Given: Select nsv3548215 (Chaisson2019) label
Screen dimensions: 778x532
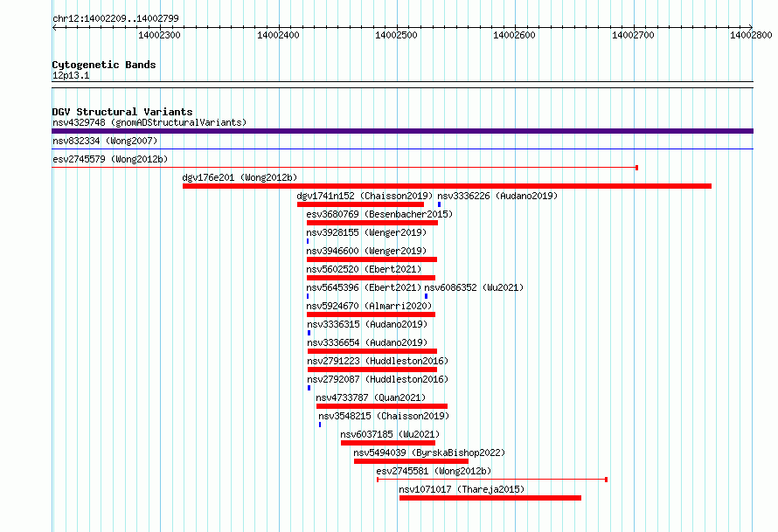Looking at the screenshot, I should [384, 416].
